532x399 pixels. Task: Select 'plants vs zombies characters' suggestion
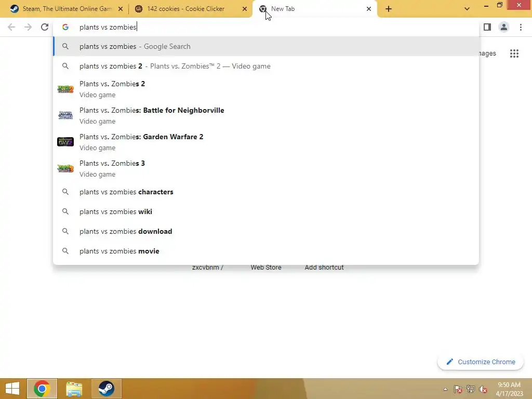coord(266,192)
